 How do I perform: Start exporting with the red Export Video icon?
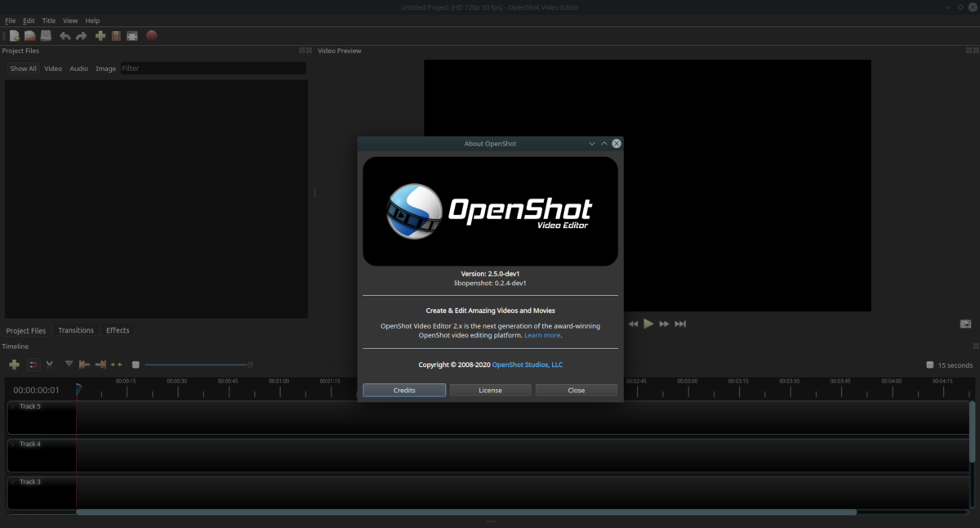(150, 35)
